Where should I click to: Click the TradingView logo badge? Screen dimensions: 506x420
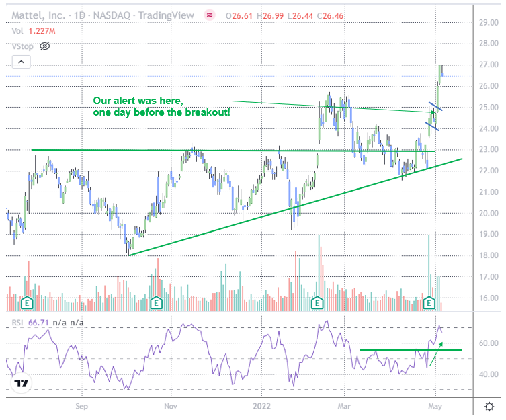22,383
